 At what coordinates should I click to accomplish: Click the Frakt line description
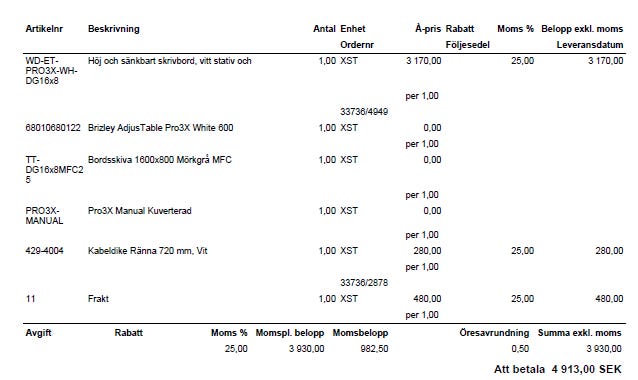(98, 299)
